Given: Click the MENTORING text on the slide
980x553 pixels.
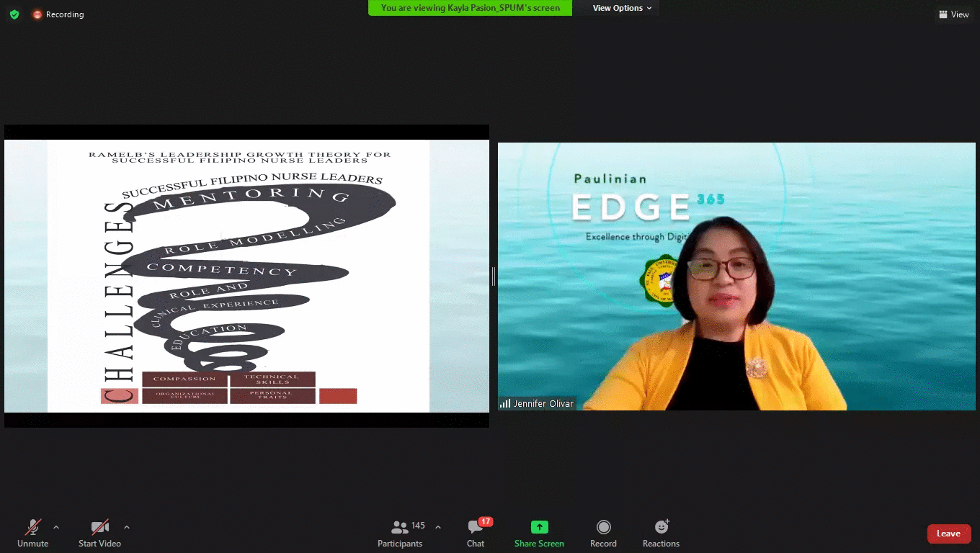Looking at the screenshot, I should 251,197.
